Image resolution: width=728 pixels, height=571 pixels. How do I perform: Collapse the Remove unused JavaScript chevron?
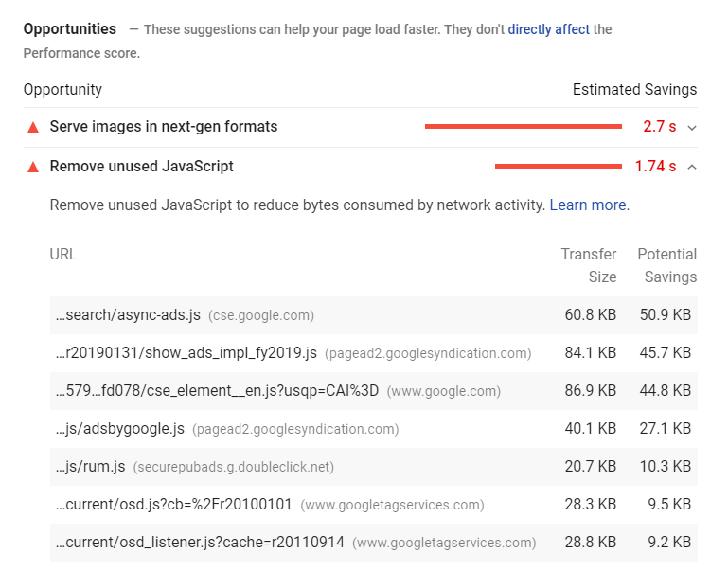[692, 167]
